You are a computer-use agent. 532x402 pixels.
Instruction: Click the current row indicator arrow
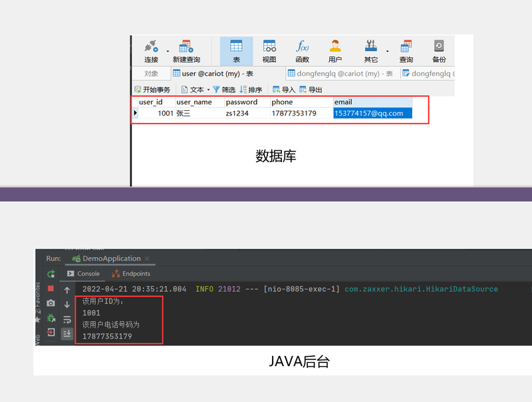click(135, 113)
